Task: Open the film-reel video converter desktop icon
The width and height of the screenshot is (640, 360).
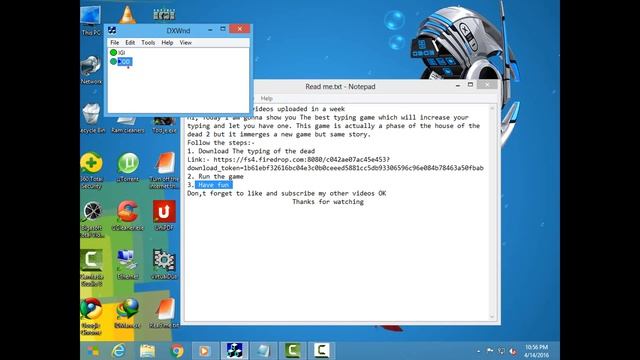Action: (92, 219)
